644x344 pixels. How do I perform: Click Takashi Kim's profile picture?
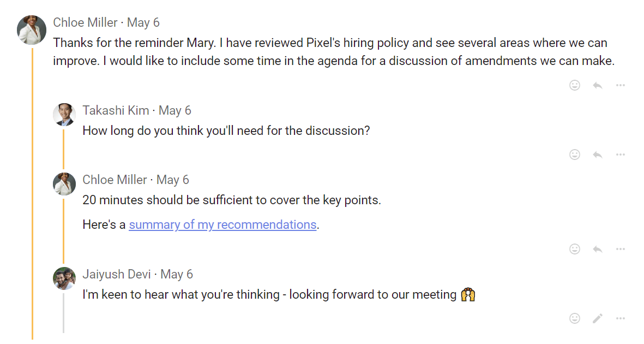(x=64, y=115)
